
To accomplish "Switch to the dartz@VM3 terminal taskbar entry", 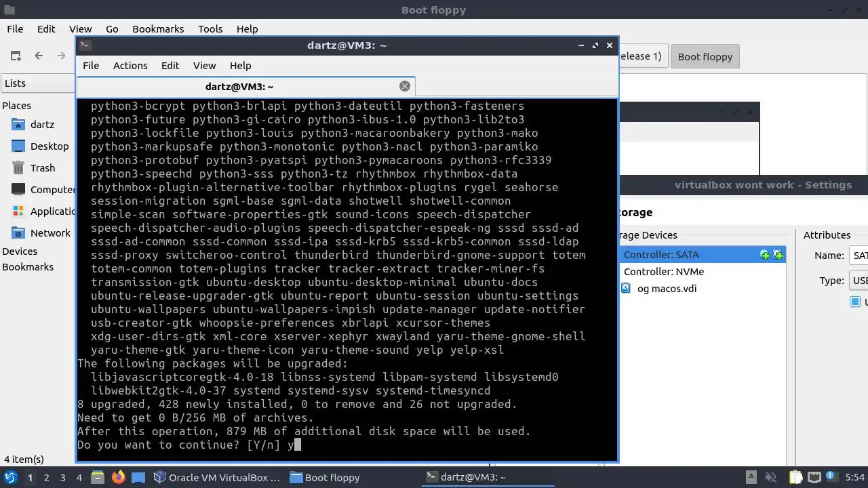I will (x=489, y=477).
